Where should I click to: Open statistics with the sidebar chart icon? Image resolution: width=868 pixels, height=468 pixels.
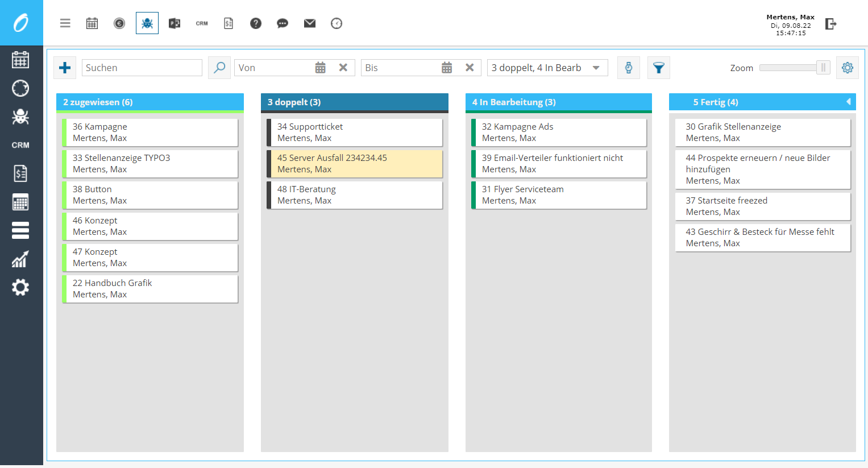(x=20, y=259)
